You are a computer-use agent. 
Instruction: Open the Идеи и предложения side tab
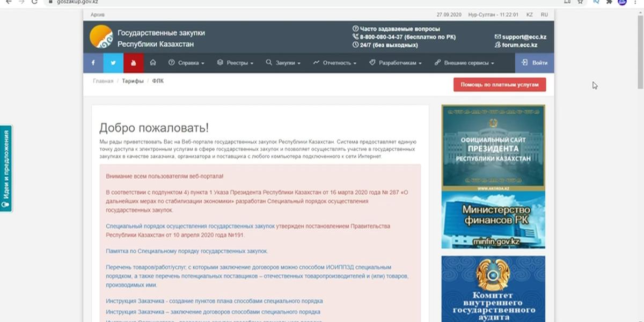point(6,169)
